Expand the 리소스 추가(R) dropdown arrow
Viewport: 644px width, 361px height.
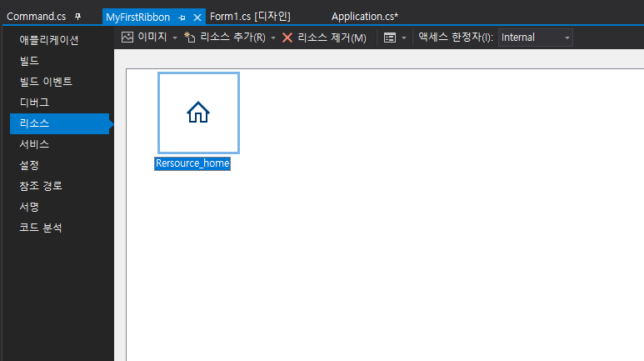[273, 38]
